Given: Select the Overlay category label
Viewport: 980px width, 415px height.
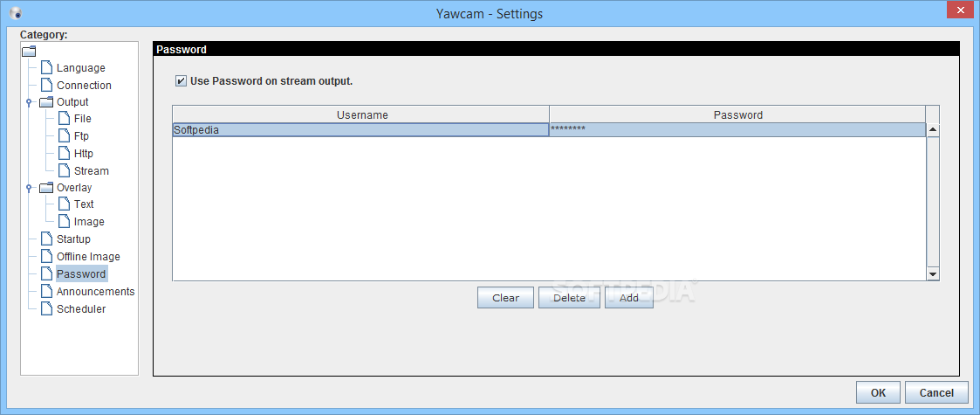Looking at the screenshot, I should (x=74, y=188).
